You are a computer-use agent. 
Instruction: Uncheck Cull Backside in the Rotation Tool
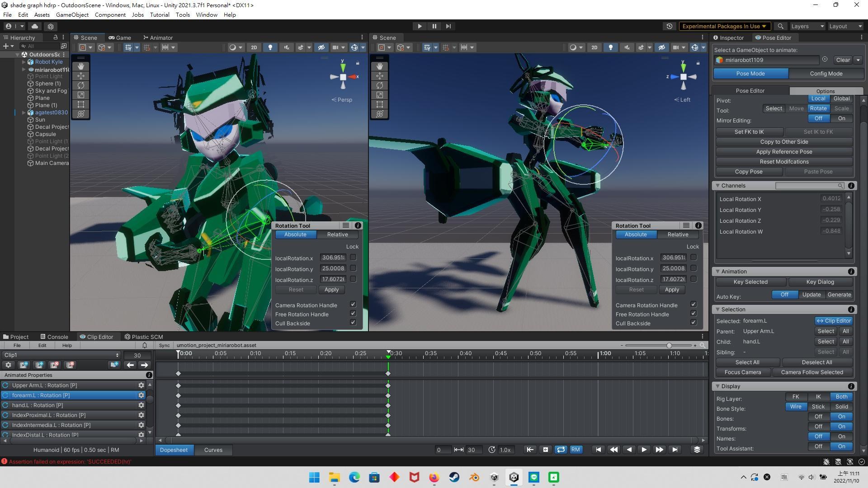pos(353,323)
